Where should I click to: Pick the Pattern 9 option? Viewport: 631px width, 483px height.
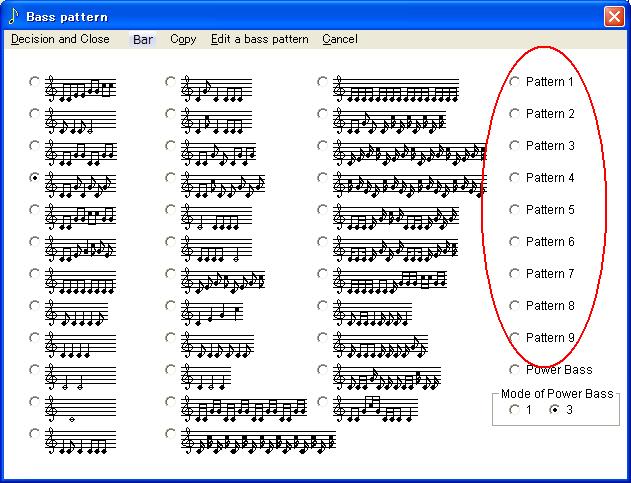click(x=515, y=338)
